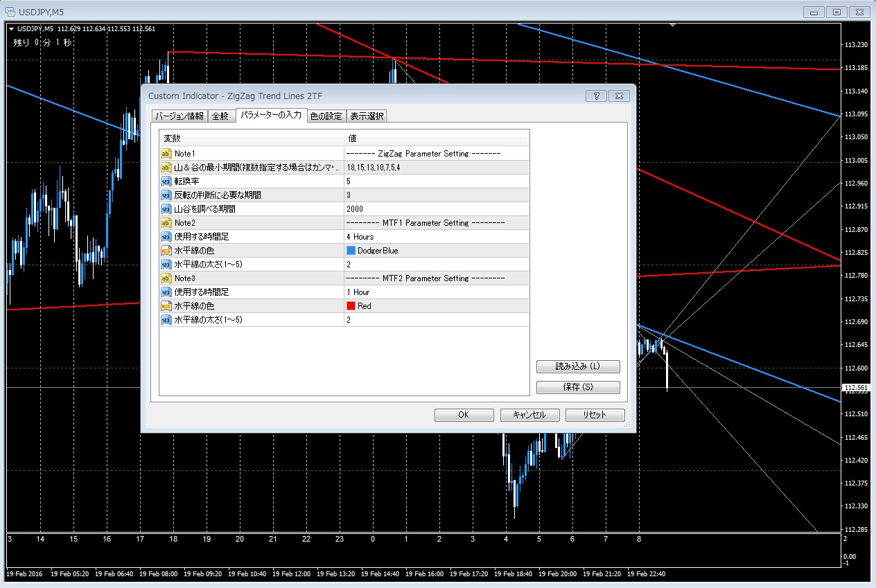Screen dimensions: 876x588
Task: Switch to the 全般 tab
Action: [x=220, y=116]
